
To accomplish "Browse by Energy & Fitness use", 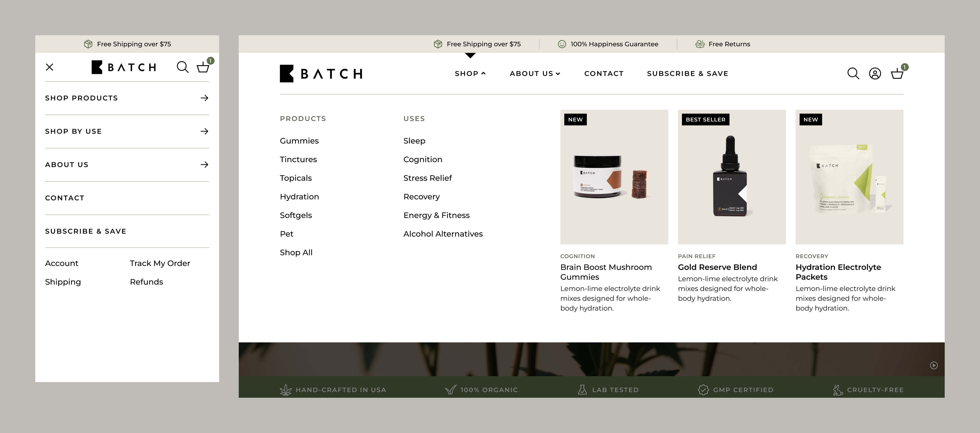I will 436,215.
